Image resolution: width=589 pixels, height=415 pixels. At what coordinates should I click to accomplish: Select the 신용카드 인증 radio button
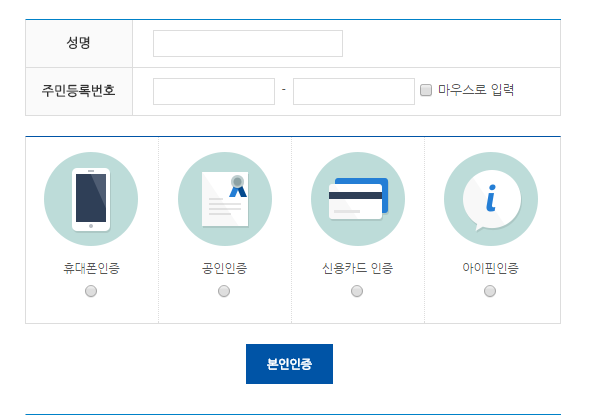pyautogui.click(x=357, y=291)
